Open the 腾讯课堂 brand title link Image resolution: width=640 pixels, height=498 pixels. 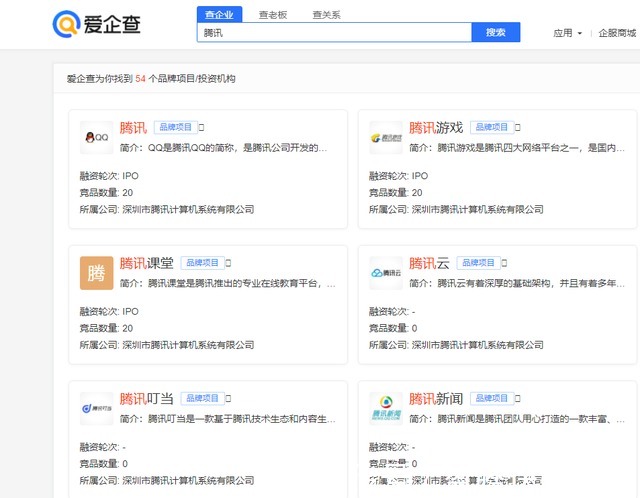point(147,263)
